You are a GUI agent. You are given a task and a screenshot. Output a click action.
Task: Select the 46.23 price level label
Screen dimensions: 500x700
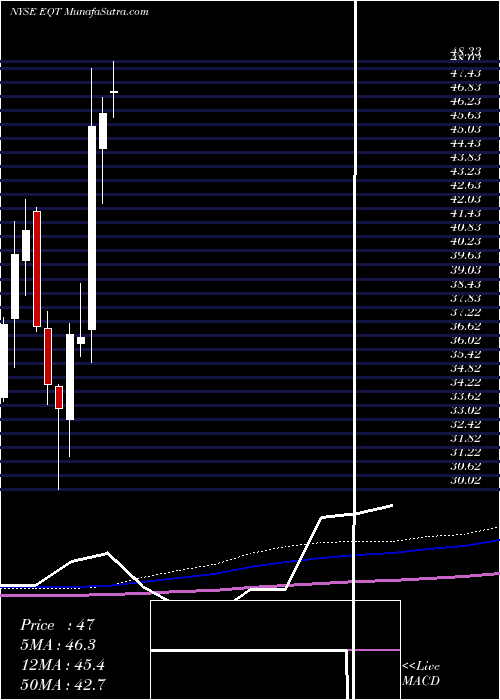464,101
